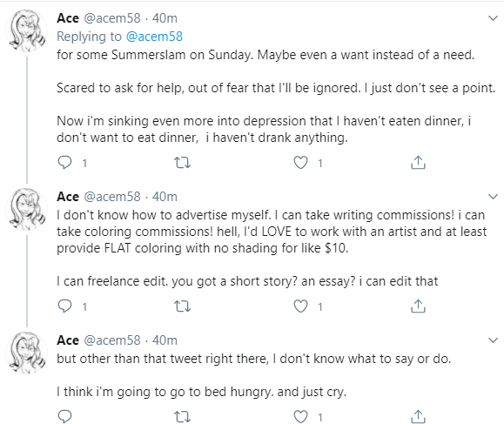Reply to the 'go to bed hungry' tweet
504x424 pixels.
click(x=64, y=417)
